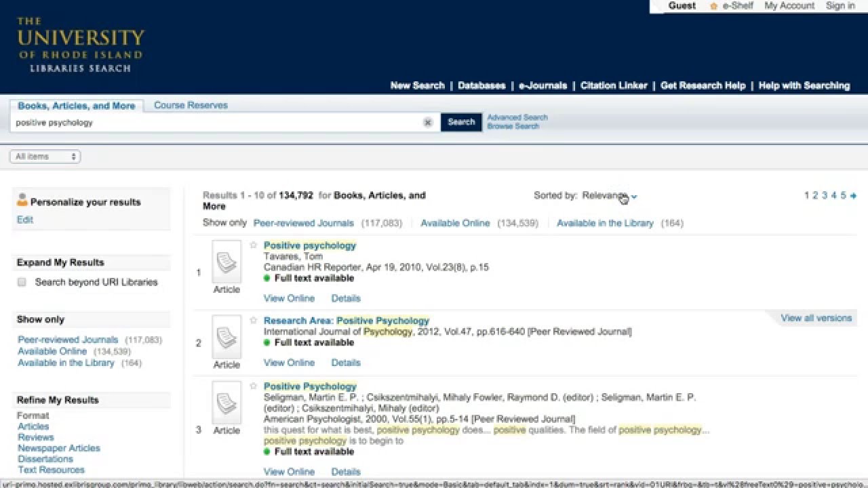Open 'Positive psychology' by Tavares title
Viewport: 868px width, 488px height.
(310, 245)
